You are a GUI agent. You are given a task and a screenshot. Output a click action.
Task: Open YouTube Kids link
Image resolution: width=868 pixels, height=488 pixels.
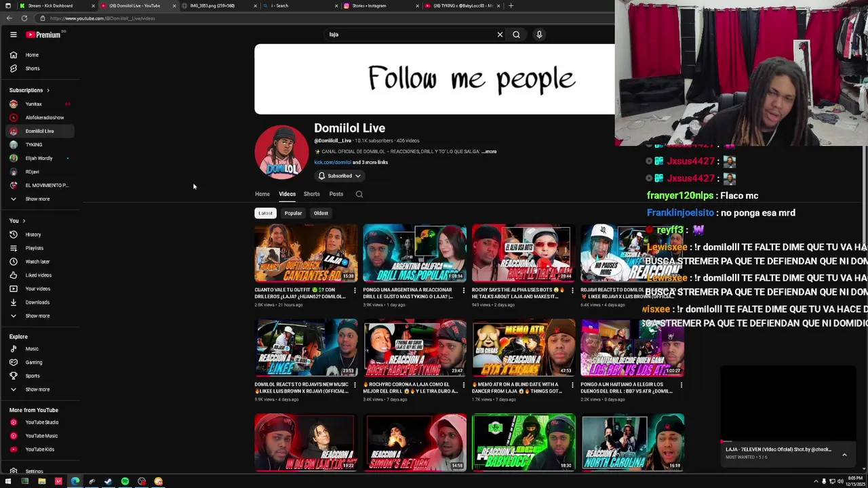point(41,449)
